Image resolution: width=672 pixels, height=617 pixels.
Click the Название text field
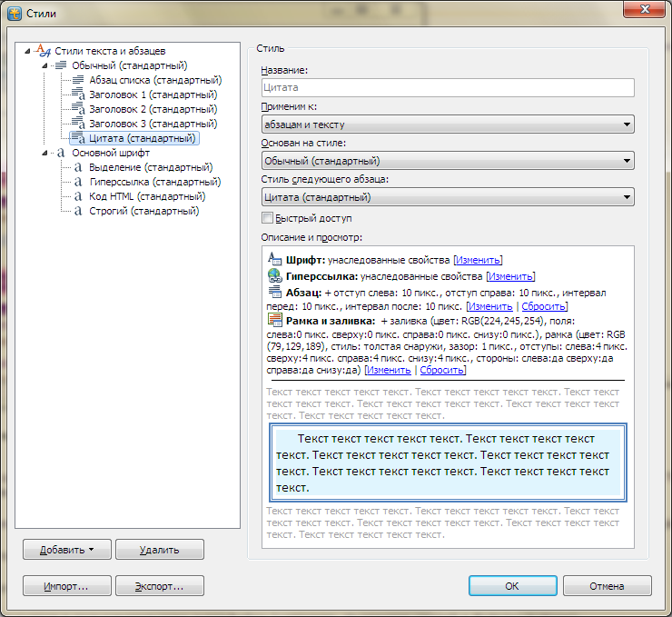pos(447,88)
